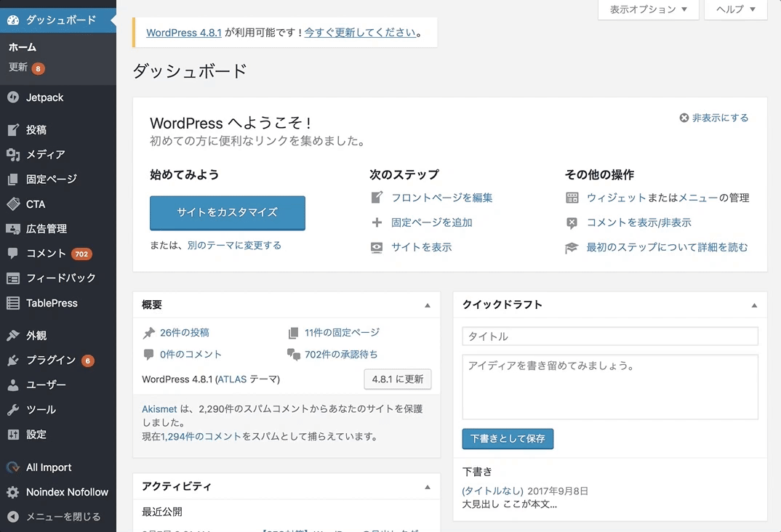Click the 設定 settings sliders icon

(x=13, y=435)
